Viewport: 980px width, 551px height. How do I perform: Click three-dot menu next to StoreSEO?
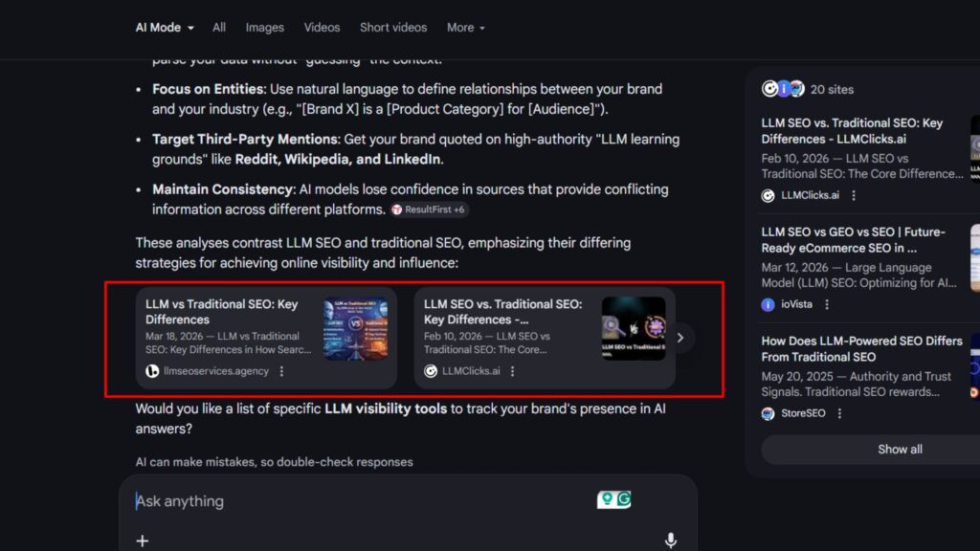tap(839, 413)
